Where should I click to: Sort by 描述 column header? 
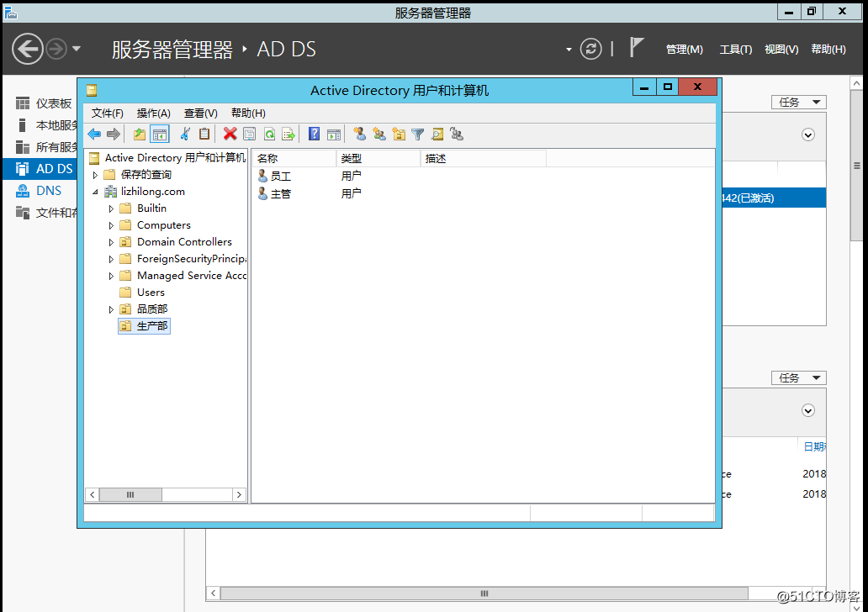[x=484, y=158]
